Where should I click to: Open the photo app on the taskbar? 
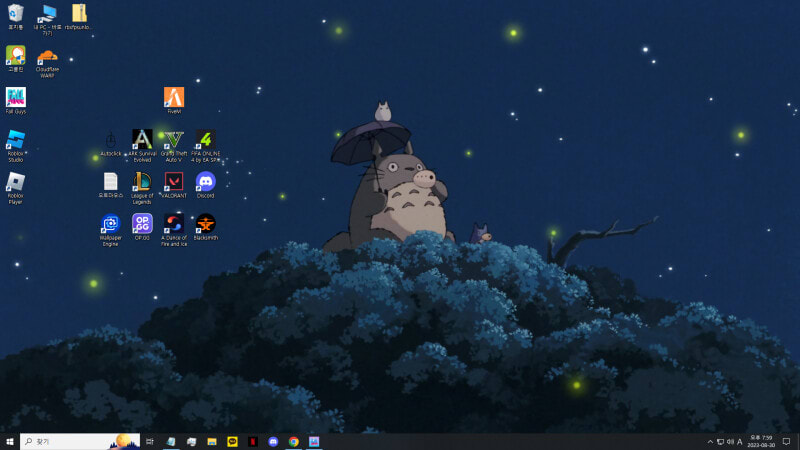314,442
